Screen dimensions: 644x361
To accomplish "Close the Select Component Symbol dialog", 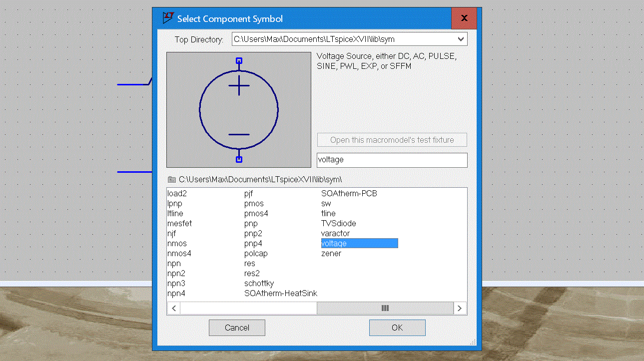I will click(x=464, y=18).
